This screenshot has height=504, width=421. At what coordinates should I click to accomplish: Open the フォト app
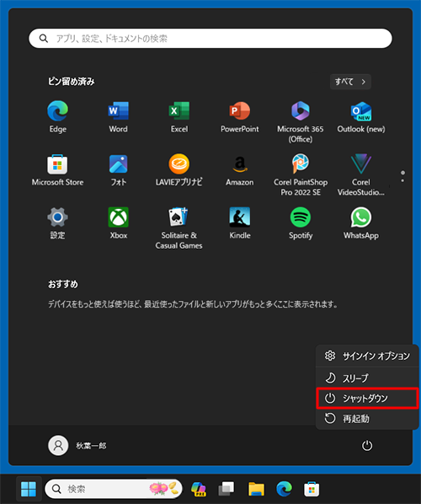(118, 170)
